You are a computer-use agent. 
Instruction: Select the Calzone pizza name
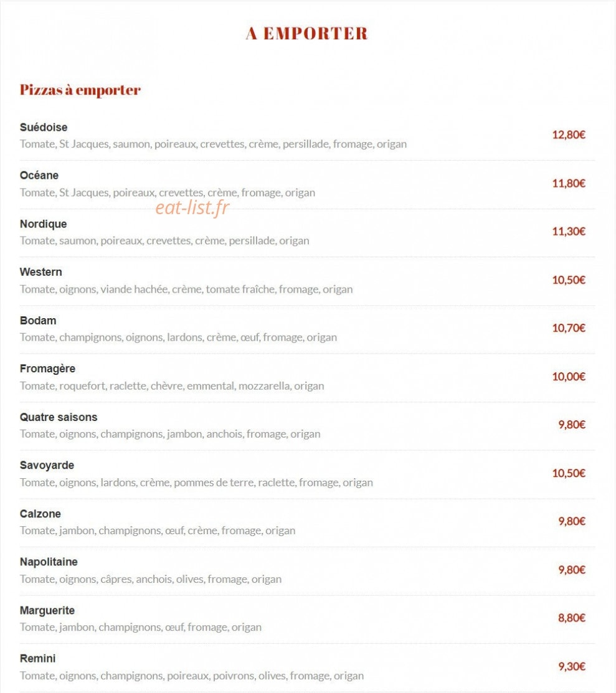coord(40,514)
